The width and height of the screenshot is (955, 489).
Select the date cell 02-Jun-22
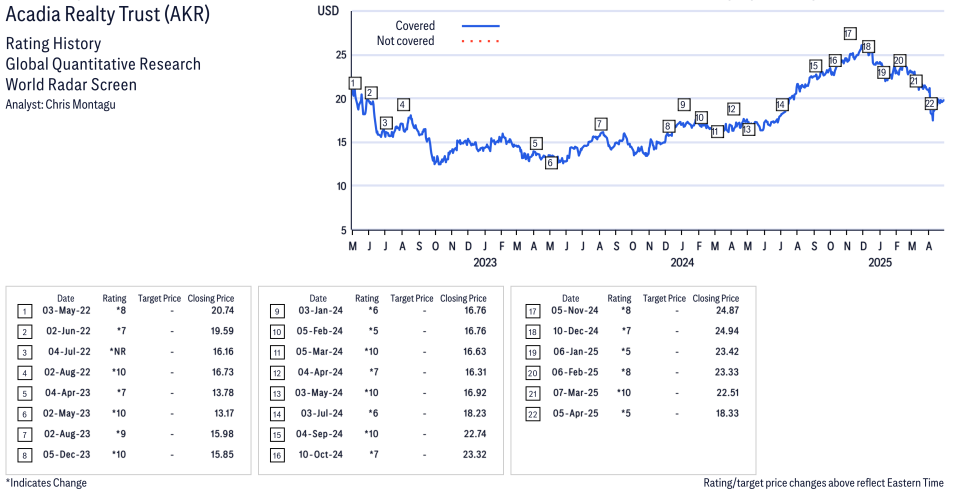point(68,331)
